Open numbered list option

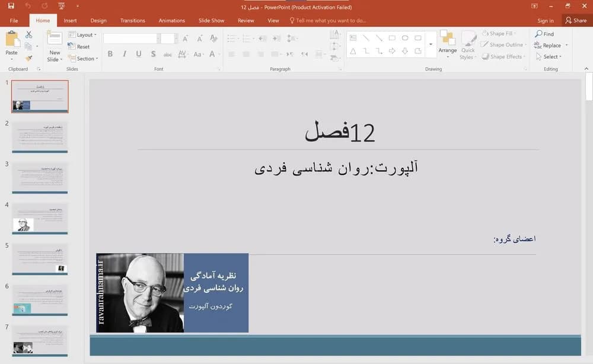[x=247, y=39]
